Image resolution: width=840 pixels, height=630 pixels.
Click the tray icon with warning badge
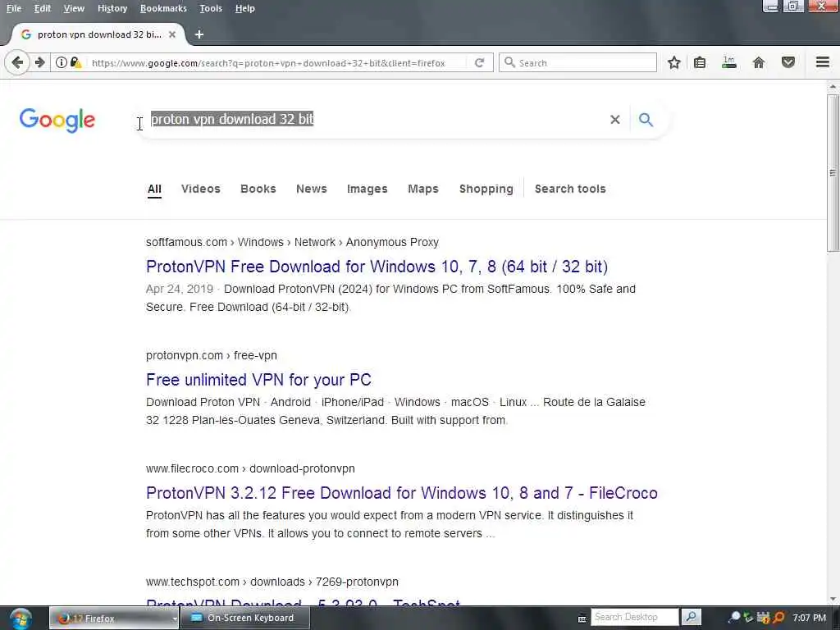tap(763, 618)
